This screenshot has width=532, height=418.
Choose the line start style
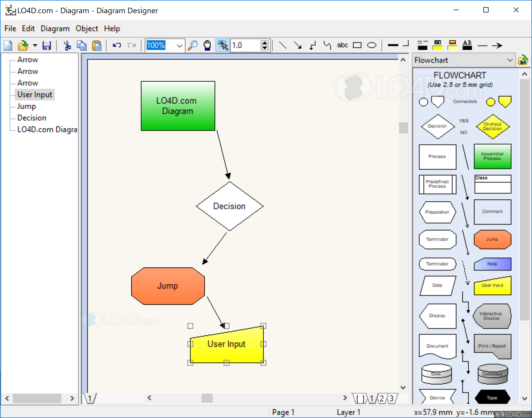coord(482,46)
